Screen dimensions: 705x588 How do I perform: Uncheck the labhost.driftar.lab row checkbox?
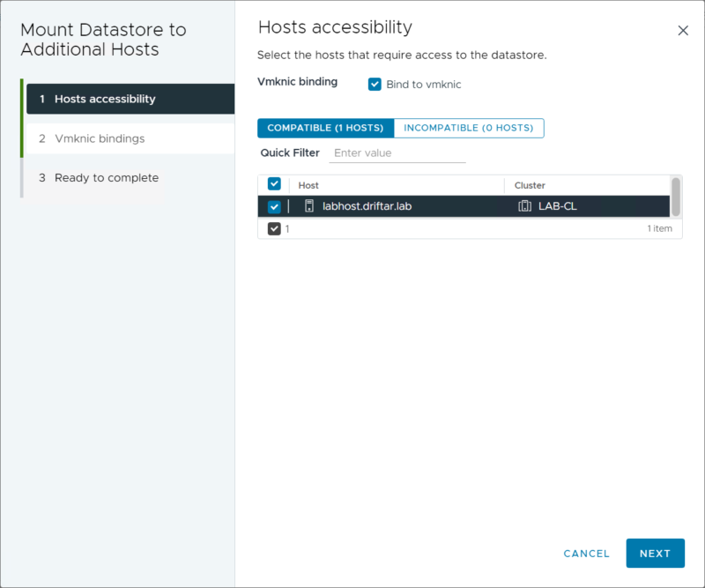click(x=274, y=206)
